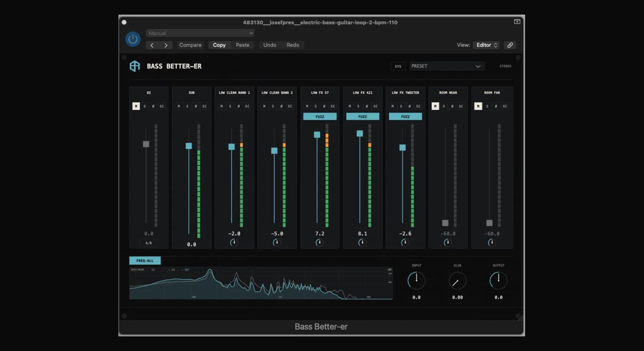Image resolution: width=644 pixels, height=351 pixels.
Task: Click the Bass Better-er logo icon
Action: click(134, 66)
